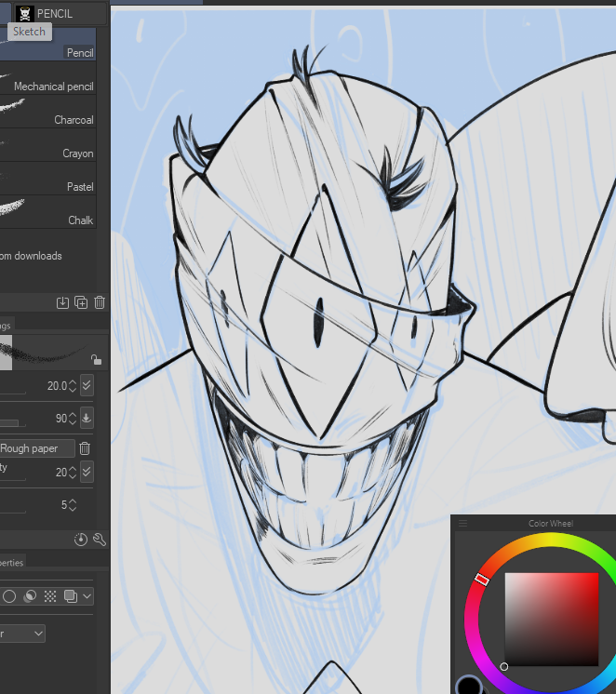This screenshot has width=616, height=694.
Task: Expand the layer effects chevron dropdown
Action: 87,596
